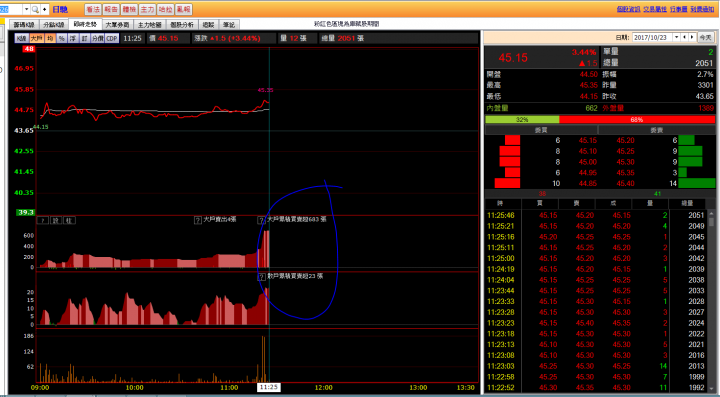
Task: Toggle the 分價 price distribution button
Action: (x=98, y=38)
